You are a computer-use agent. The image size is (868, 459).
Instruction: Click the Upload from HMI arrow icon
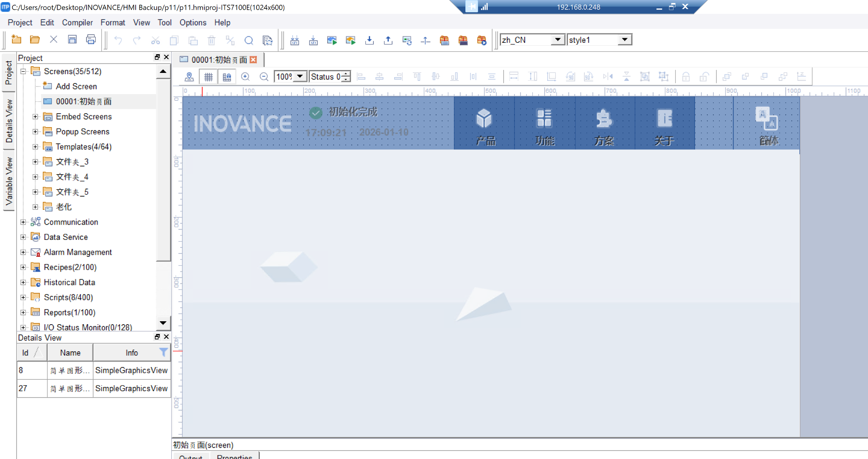tap(388, 40)
